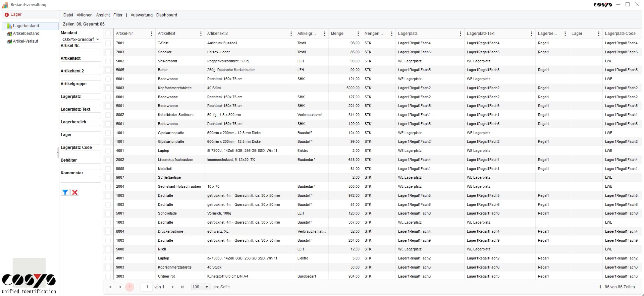Click into the Artikel-Nr. filter field

point(81,52)
